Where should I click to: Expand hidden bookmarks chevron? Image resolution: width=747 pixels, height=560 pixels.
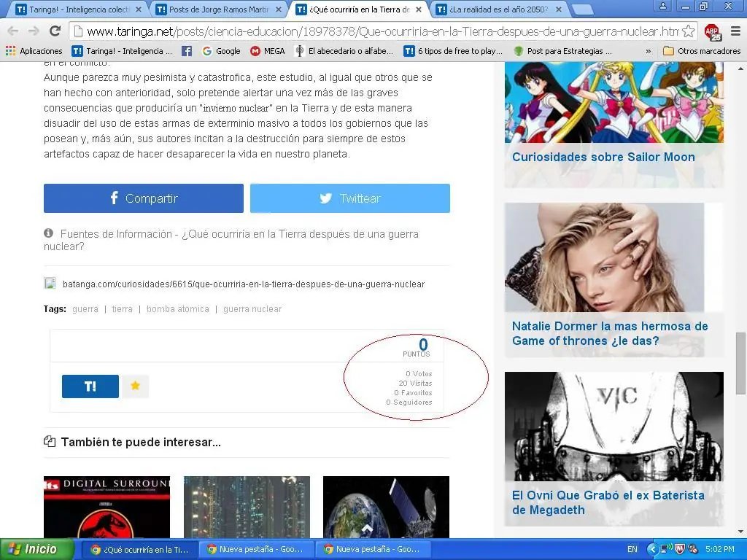[x=649, y=51]
